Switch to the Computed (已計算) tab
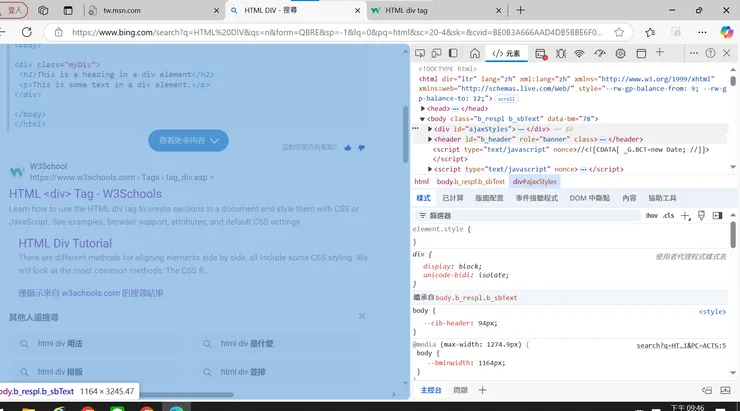 click(453, 198)
